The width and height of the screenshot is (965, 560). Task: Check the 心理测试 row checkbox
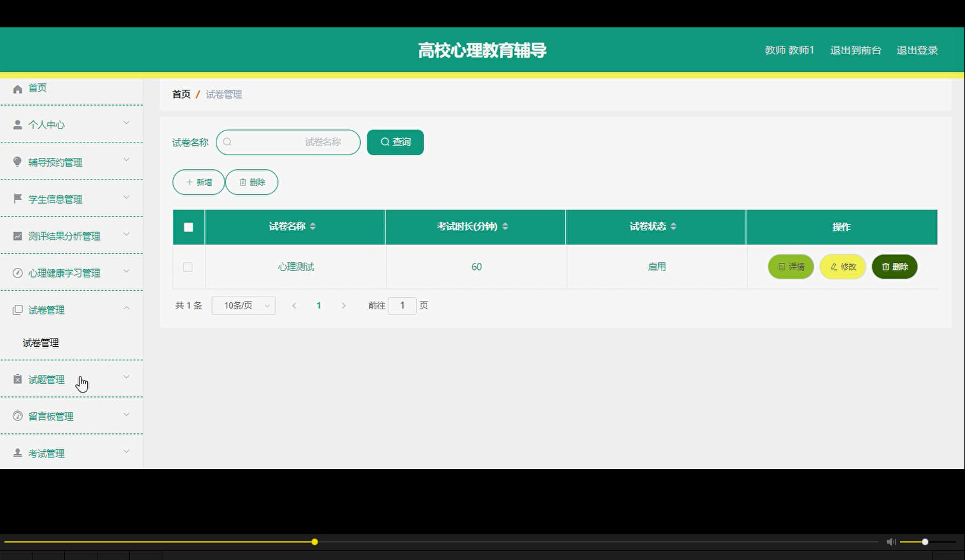(188, 267)
